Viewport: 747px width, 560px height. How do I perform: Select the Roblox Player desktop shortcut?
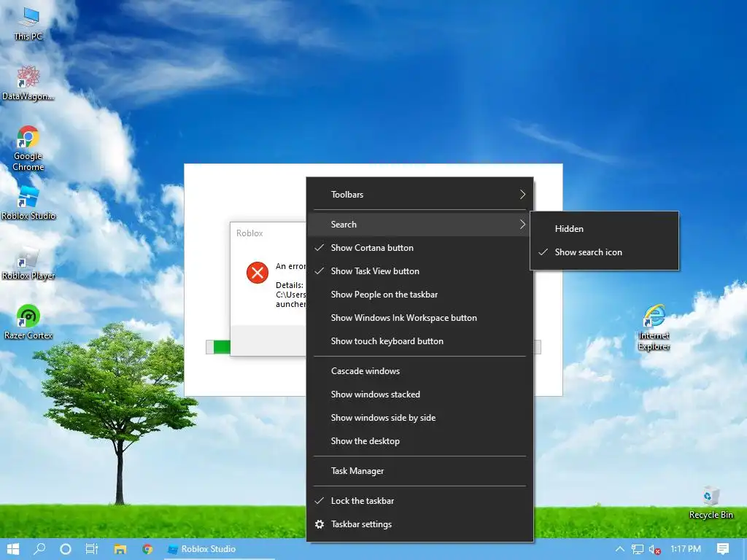(28, 263)
